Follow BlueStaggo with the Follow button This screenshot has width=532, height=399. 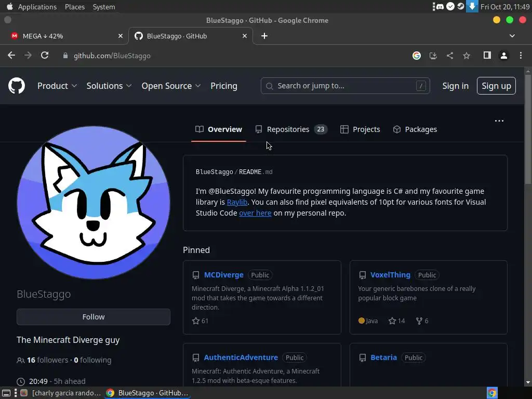point(94,317)
